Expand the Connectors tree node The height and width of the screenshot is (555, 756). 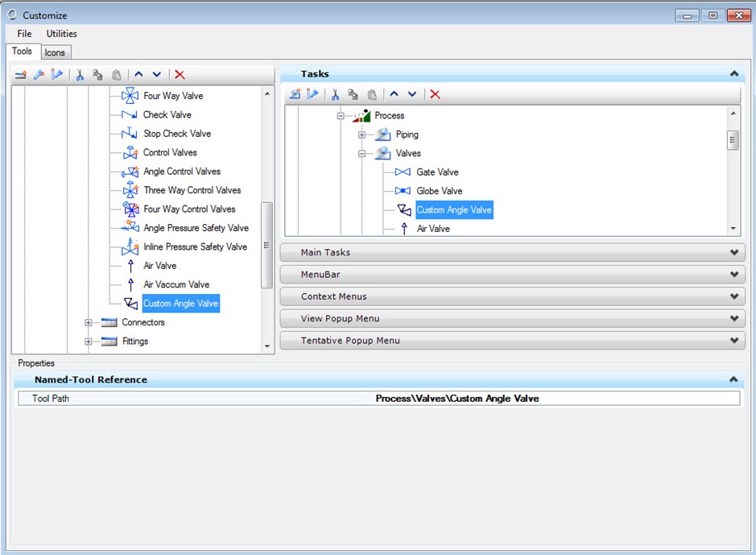point(88,322)
